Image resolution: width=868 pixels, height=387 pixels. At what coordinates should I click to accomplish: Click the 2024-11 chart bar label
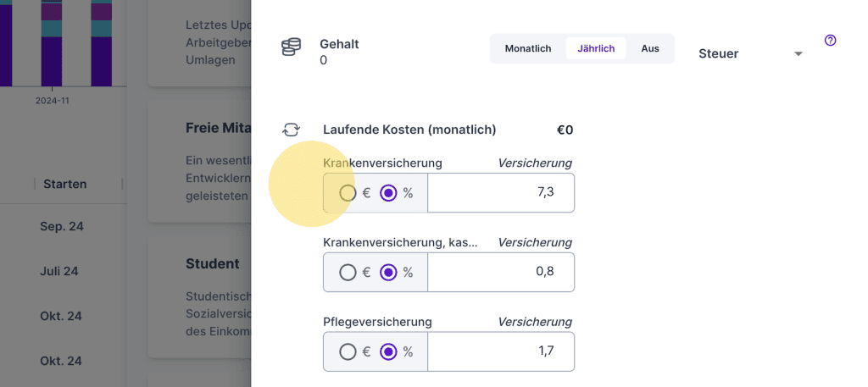click(x=52, y=101)
